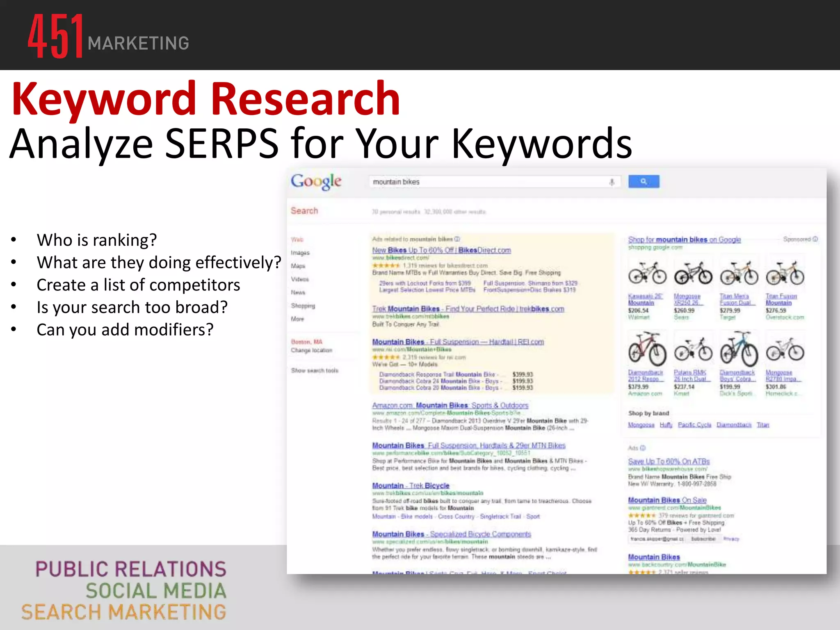Open the BikesDirect.com 'New Bikes Up To 60% Off' ad
840x630 pixels.
pos(441,250)
